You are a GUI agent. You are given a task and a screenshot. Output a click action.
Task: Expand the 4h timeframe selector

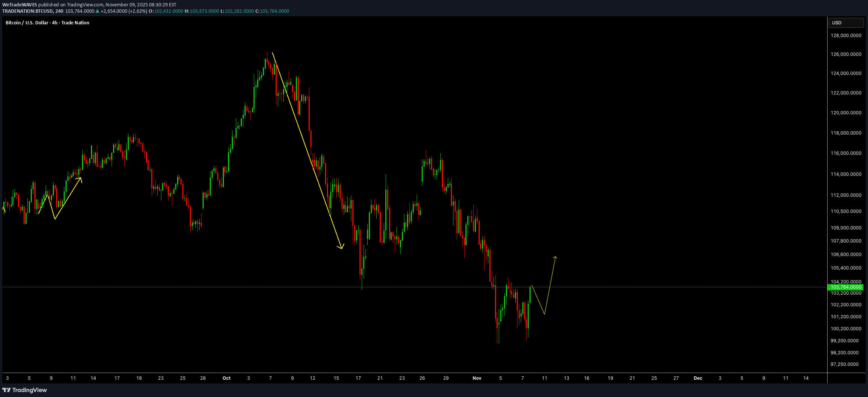[x=55, y=22]
